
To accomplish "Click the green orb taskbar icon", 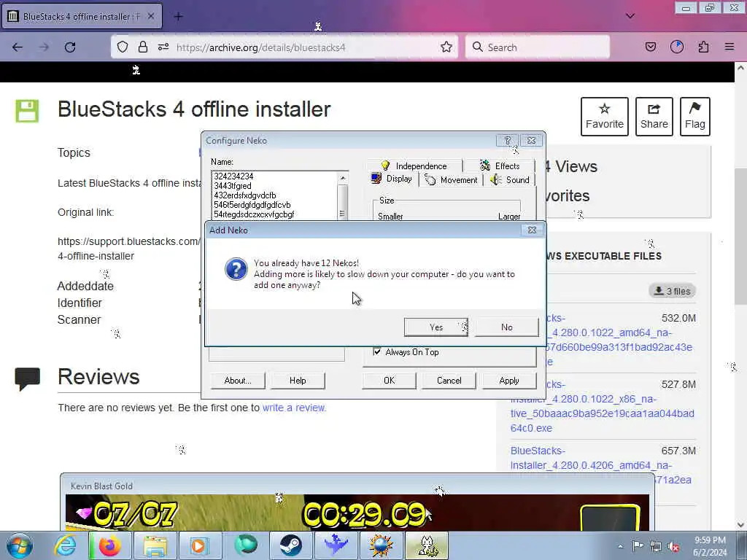I will pos(245,545).
